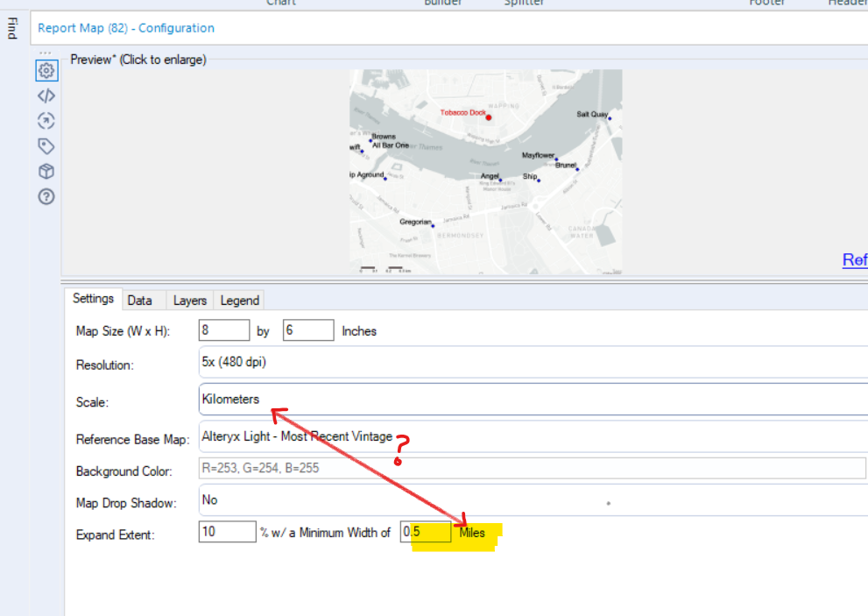Viewport: 868px width, 616px height.
Task: Open the Resolution dropdown
Action: 533,362
